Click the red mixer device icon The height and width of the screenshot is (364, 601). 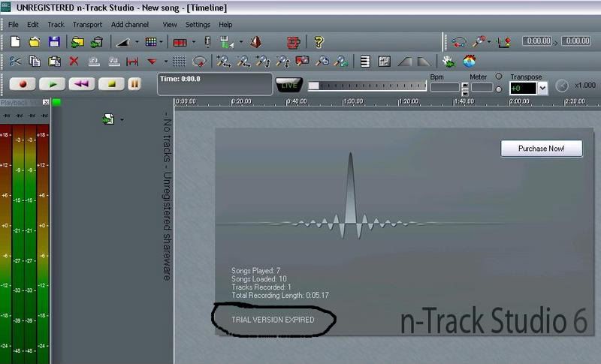(x=293, y=42)
